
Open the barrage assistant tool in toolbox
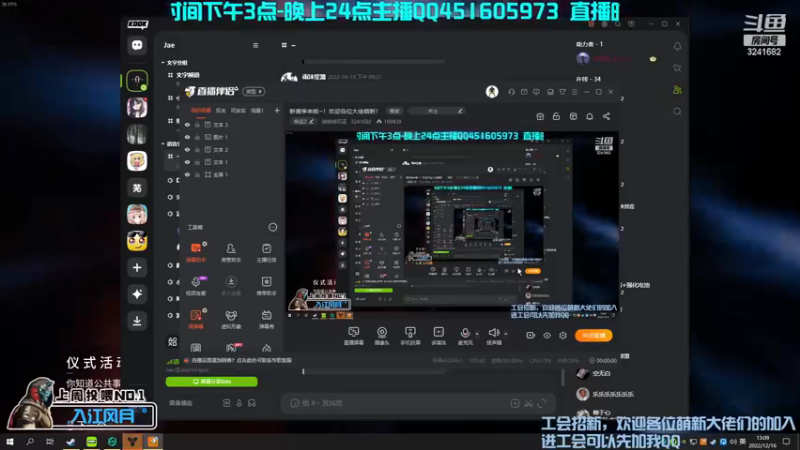196,252
